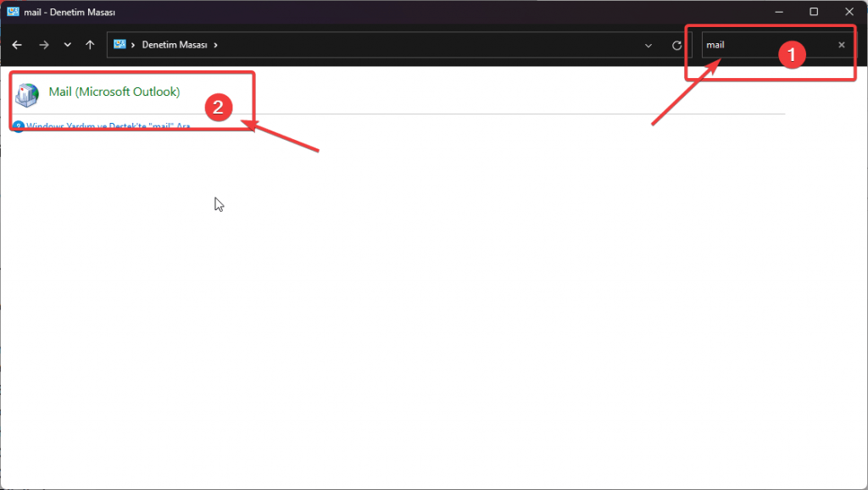Image resolution: width=868 pixels, height=490 pixels.
Task: Select the Denetim Masası breadcrumb
Action: click(x=175, y=45)
